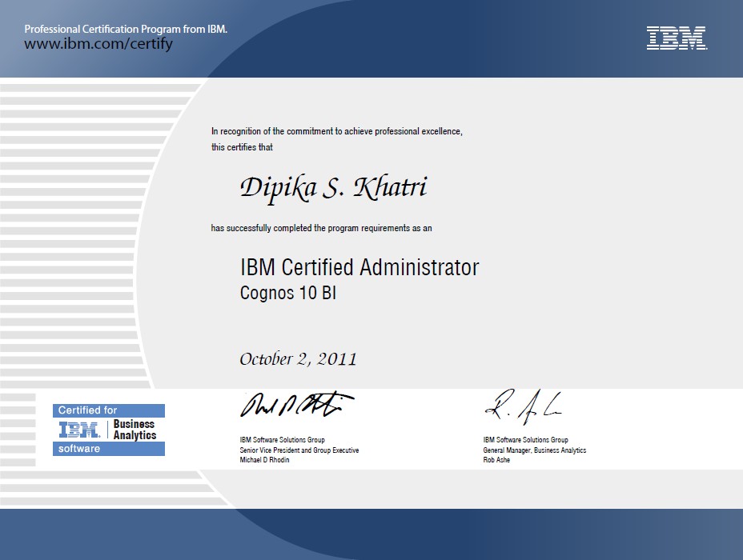
Task: Click the 'software' label on badge
Action: (x=109, y=449)
